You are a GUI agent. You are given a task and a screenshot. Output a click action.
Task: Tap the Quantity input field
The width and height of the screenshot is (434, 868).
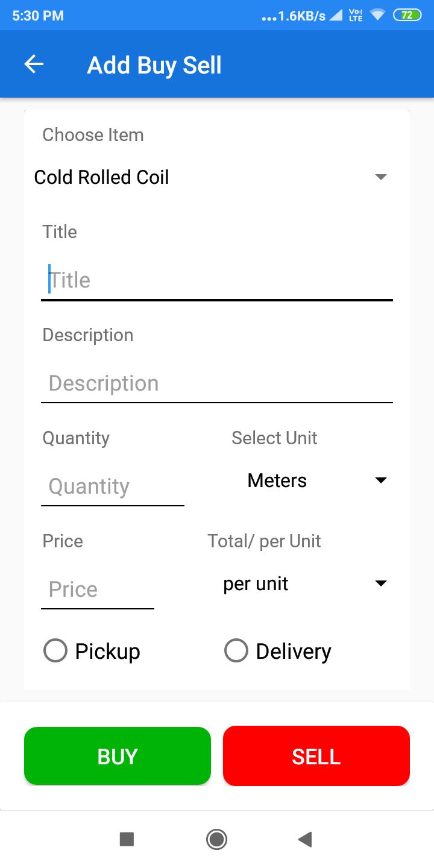tap(113, 486)
